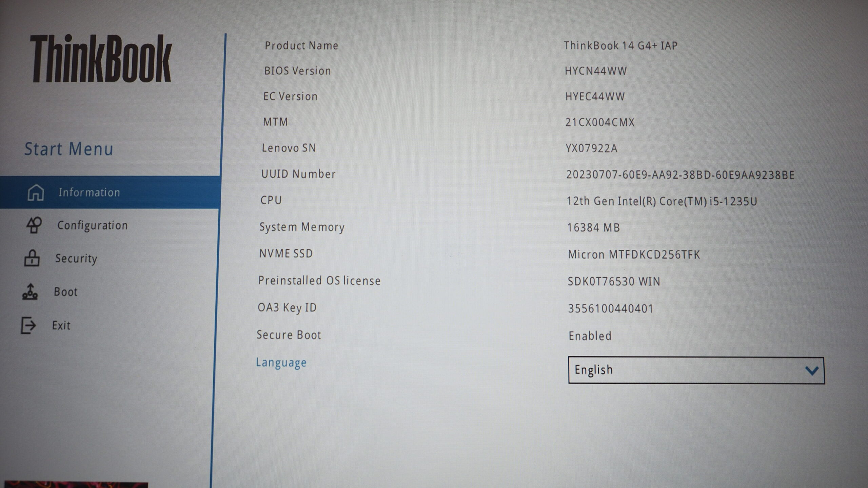Click the Start Menu heading
Viewport: 868px width, 488px height.
pyautogui.click(x=68, y=149)
